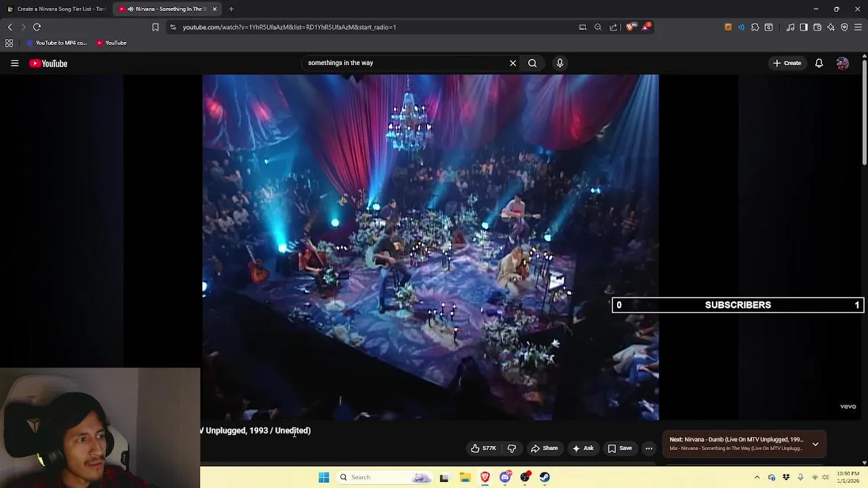
Task: Switch to Create a Nirvana Song Tier List tab
Action: (56, 9)
